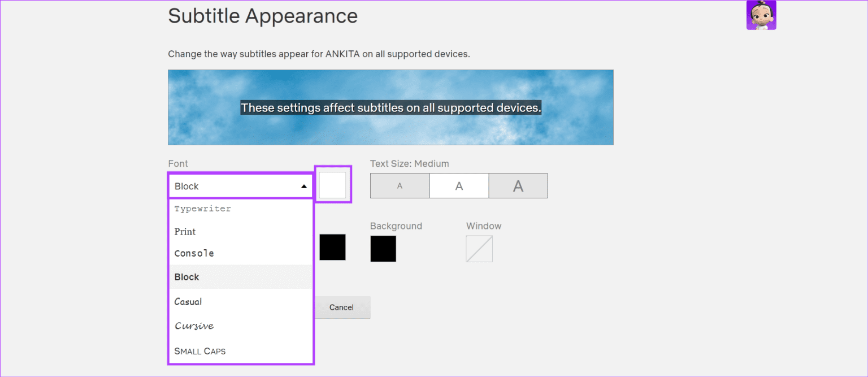The width and height of the screenshot is (868, 377).
Task: Click the black Shadow color swatch
Action: (332, 248)
